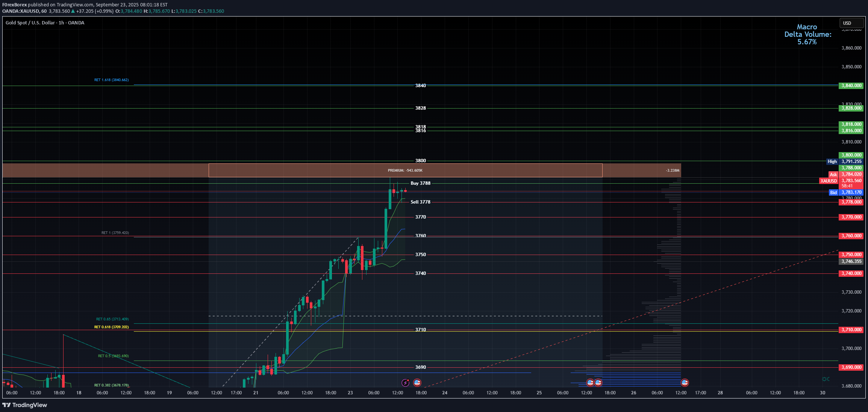Click the rightmost US flag event marker
Image resolution: width=868 pixels, height=412 pixels.
click(x=685, y=383)
